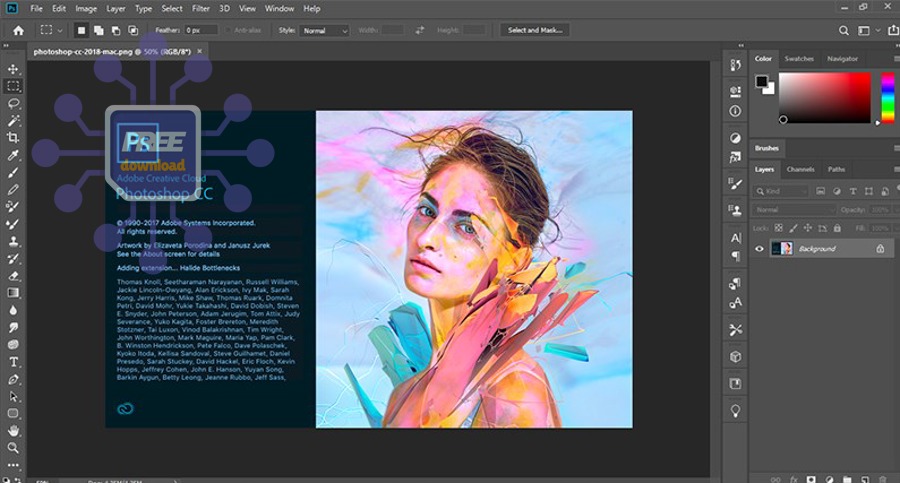Screen dimensions: 900x483
Task: Select the Magic Wand tool
Action: point(13,121)
